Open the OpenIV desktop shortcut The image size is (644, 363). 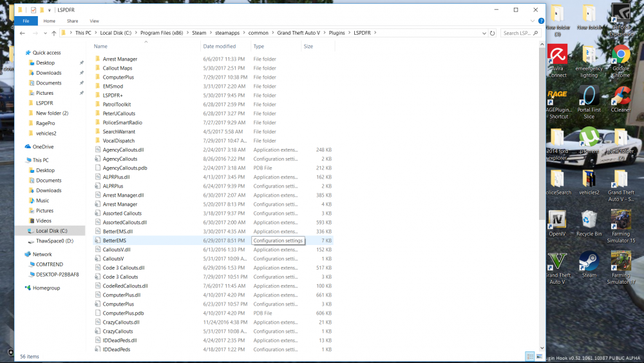coord(557,223)
